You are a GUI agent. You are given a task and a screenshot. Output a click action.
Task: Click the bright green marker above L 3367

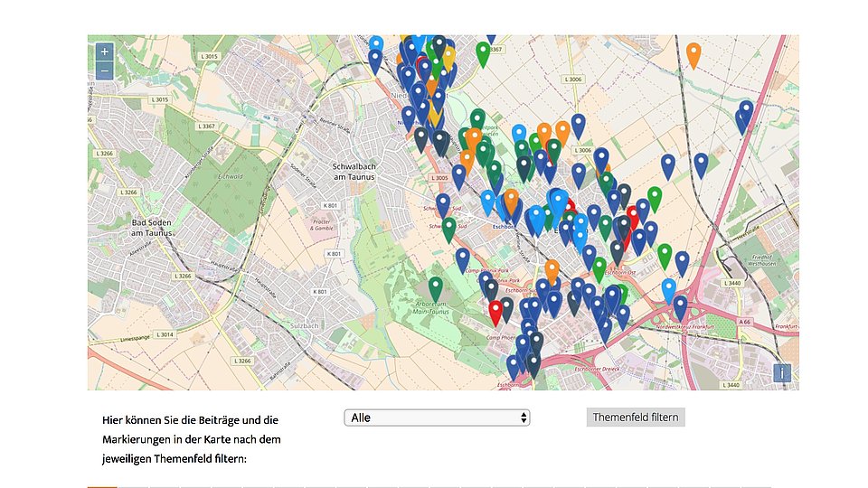[484, 52]
